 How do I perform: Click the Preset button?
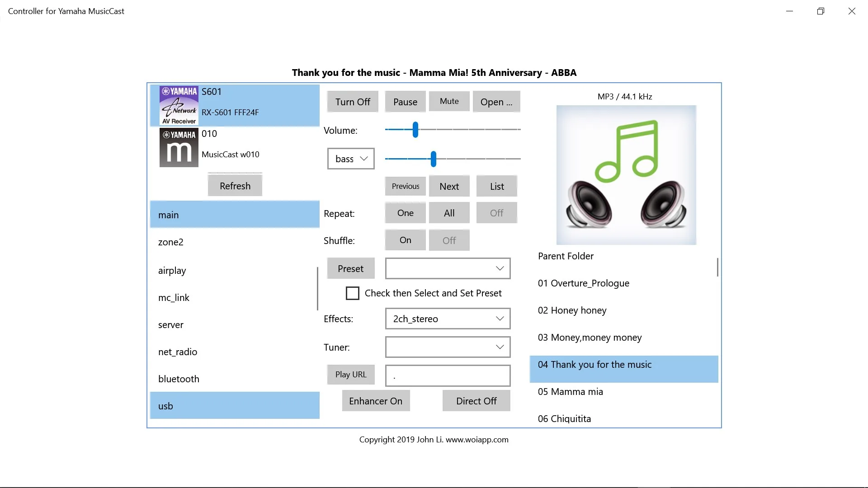point(351,268)
